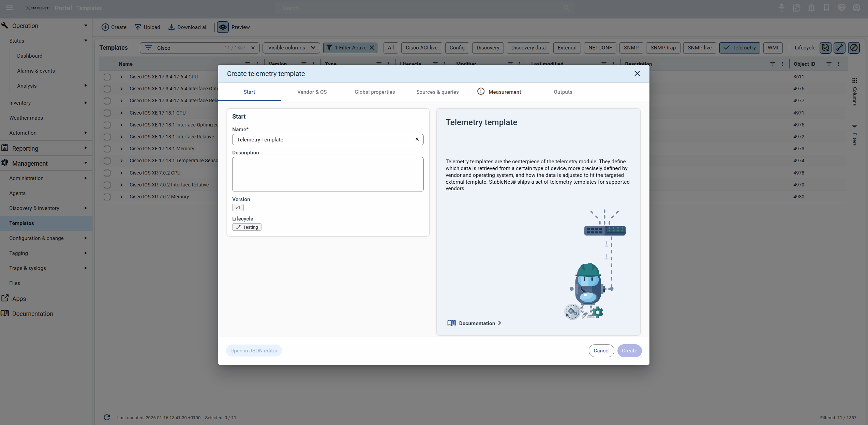
Task: Switch to the Vendor & OS tab
Action: (x=312, y=92)
